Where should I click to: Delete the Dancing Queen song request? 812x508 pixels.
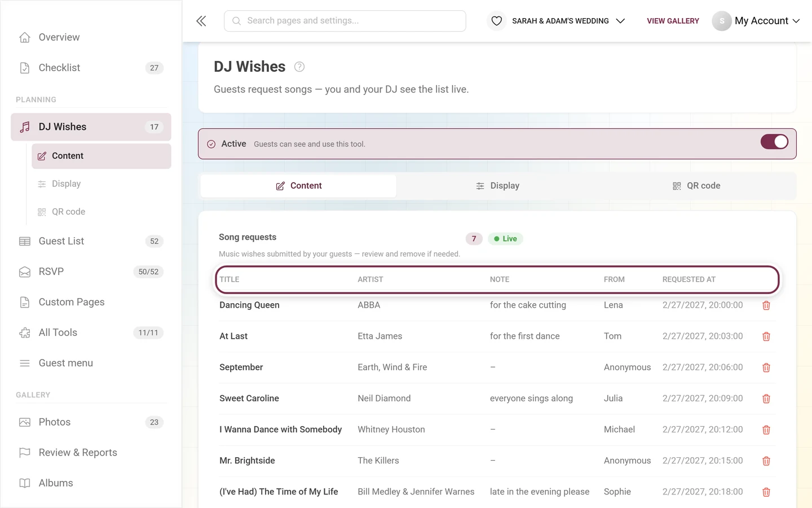766,305
